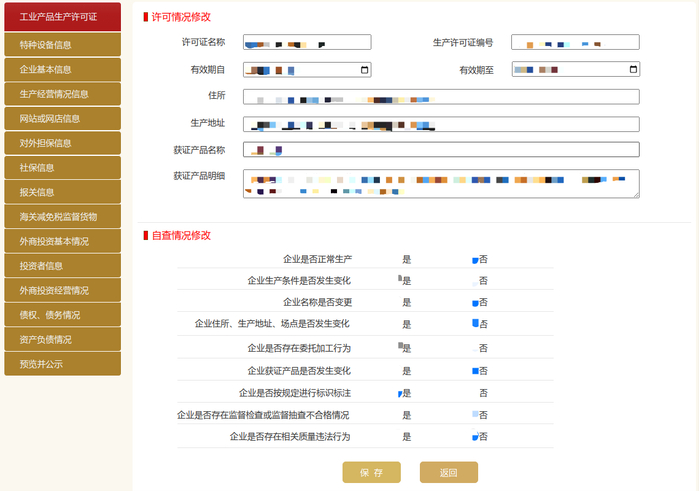Click the 生产许可证编号 input field
Viewport: 700px width, 491px height.
(575, 42)
